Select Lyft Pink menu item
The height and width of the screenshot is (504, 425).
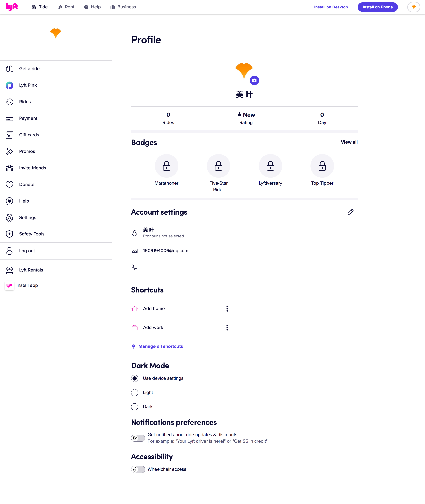tap(28, 85)
